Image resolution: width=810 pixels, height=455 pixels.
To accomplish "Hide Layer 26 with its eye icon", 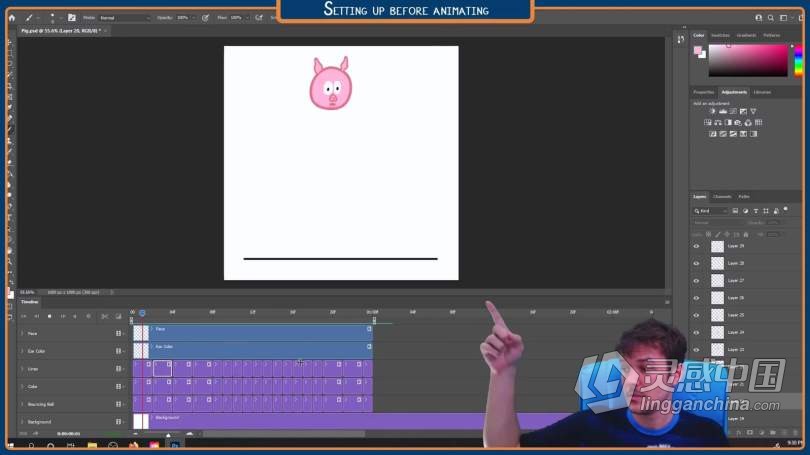I will point(696,298).
